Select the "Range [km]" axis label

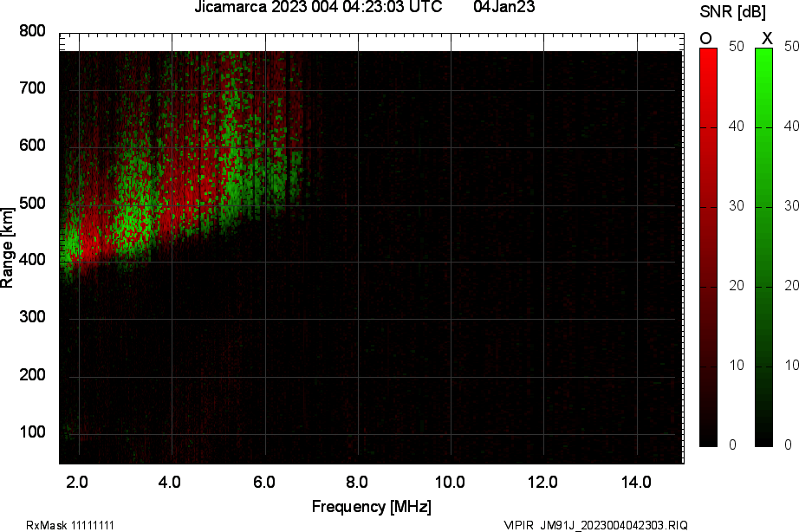coord(8,247)
